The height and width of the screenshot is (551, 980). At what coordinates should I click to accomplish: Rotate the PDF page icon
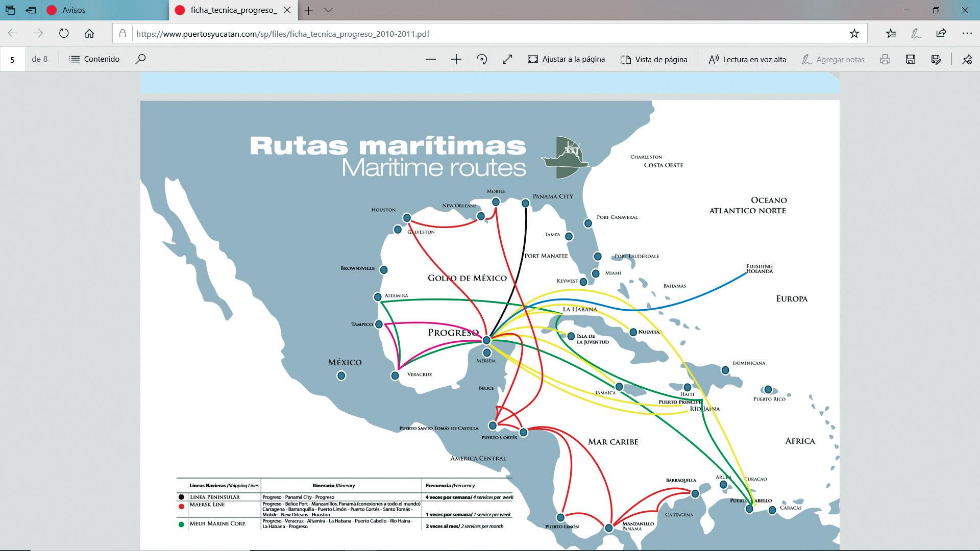pyautogui.click(x=481, y=59)
